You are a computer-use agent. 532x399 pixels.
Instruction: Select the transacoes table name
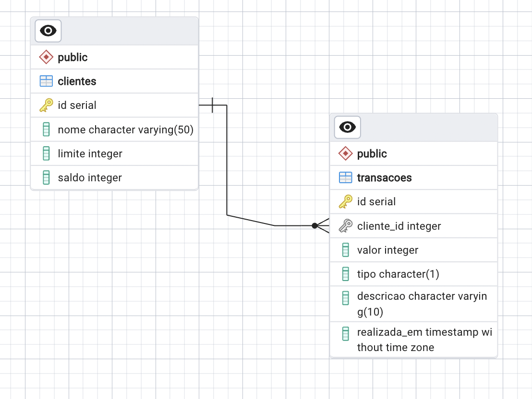pyautogui.click(x=385, y=177)
